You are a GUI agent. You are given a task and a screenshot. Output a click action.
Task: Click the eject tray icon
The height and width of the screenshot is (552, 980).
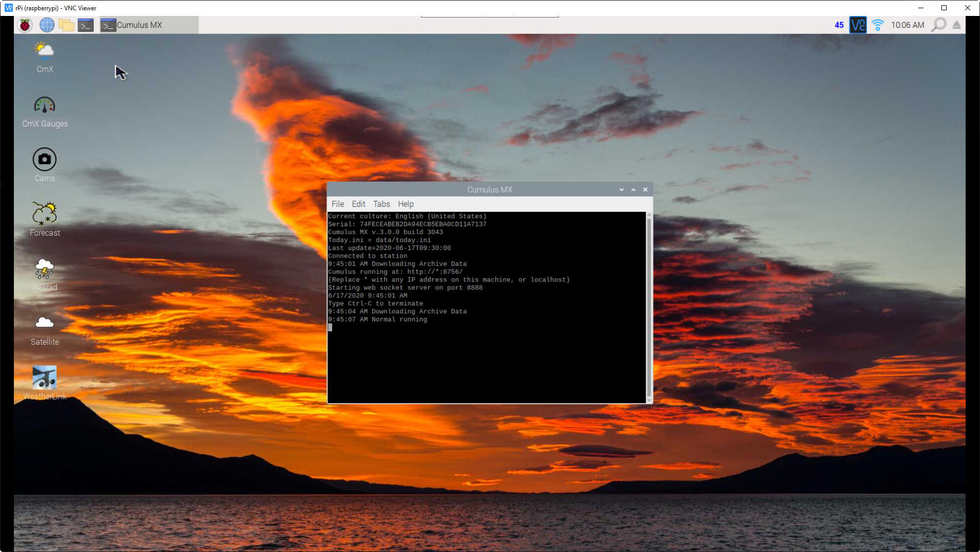coord(956,25)
